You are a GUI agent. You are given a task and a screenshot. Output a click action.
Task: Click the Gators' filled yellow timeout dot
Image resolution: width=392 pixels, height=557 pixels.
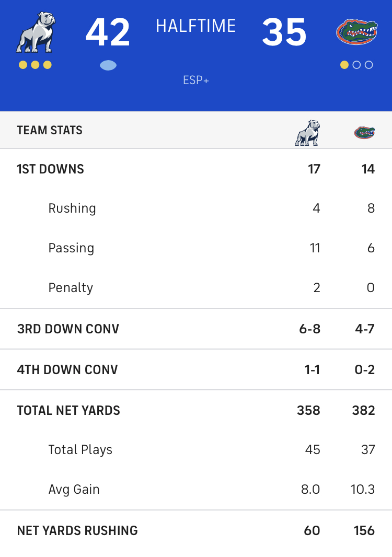pyautogui.click(x=344, y=65)
